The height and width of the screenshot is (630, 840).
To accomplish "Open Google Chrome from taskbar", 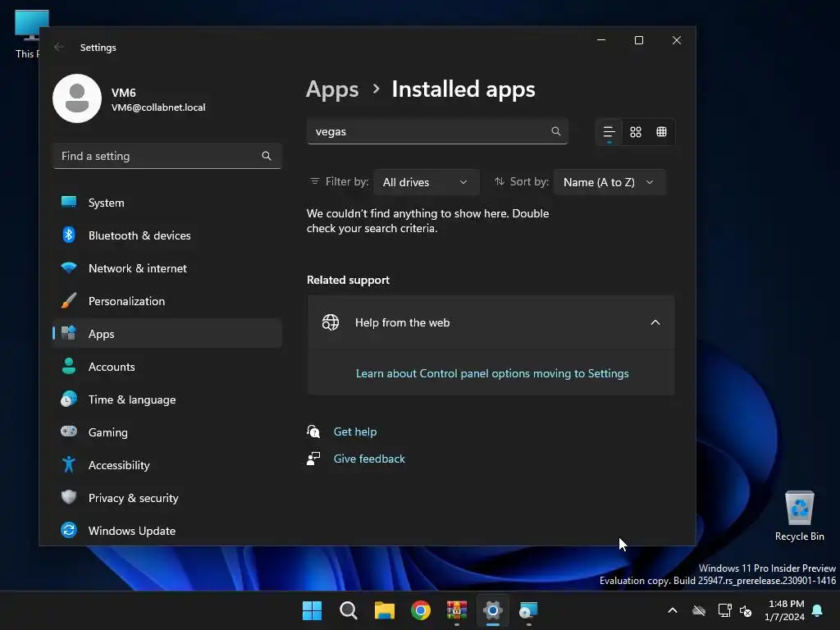I will [x=421, y=610].
